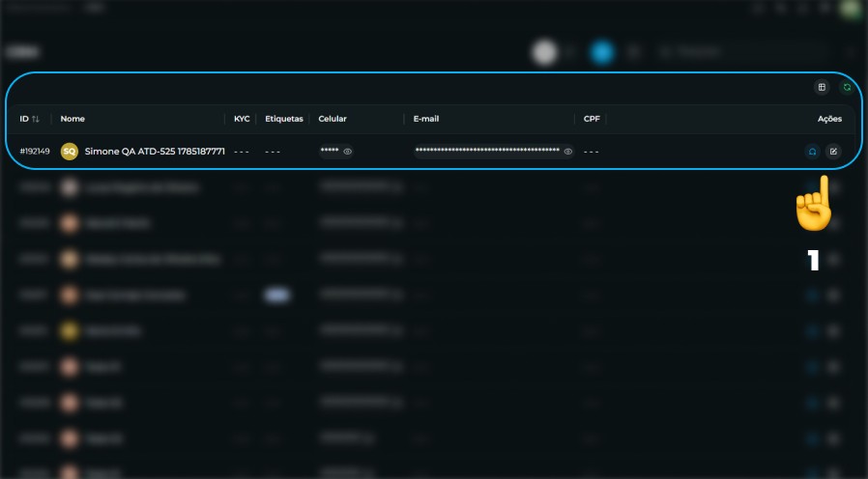Reveal the hidden Celular number with eye icon
This screenshot has height=479, width=868.
(347, 152)
